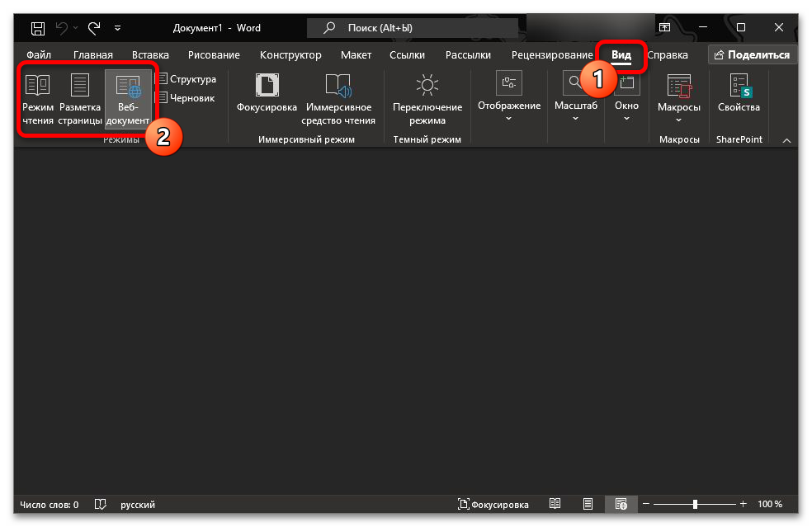Viewport: 812px width, 527px height.
Task: Switch to Режим чтения view
Action: click(38, 99)
